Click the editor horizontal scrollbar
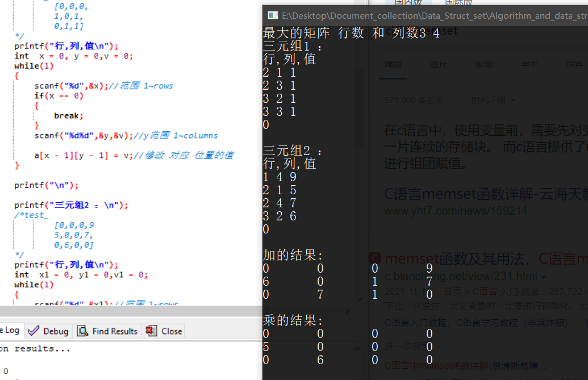588x380 pixels. pyautogui.click(x=131, y=311)
